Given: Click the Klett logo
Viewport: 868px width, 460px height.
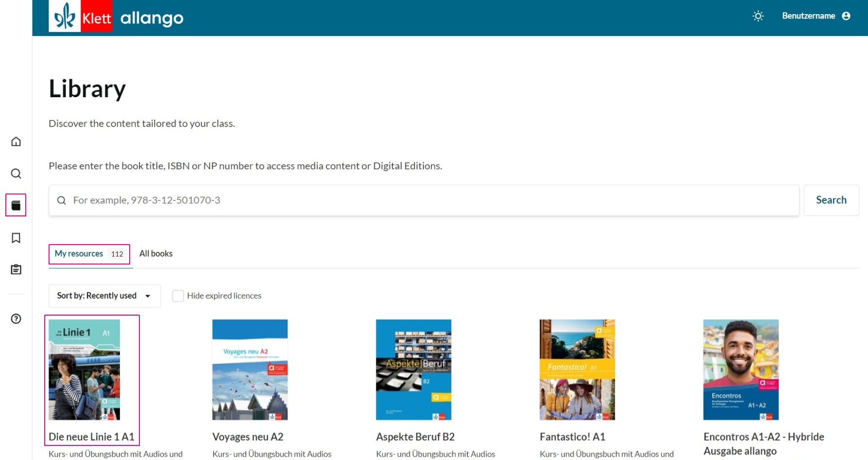Looking at the screenshot, I should (81, 17).
